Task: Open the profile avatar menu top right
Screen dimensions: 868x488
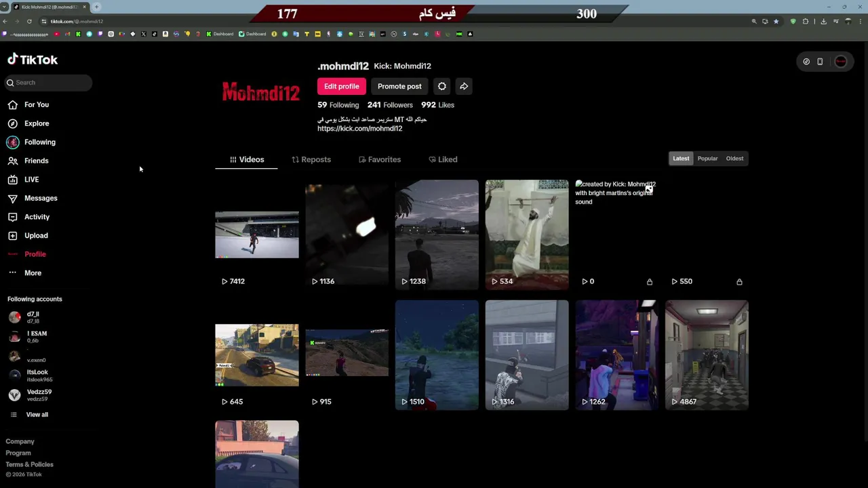Action: pos(841,62)
